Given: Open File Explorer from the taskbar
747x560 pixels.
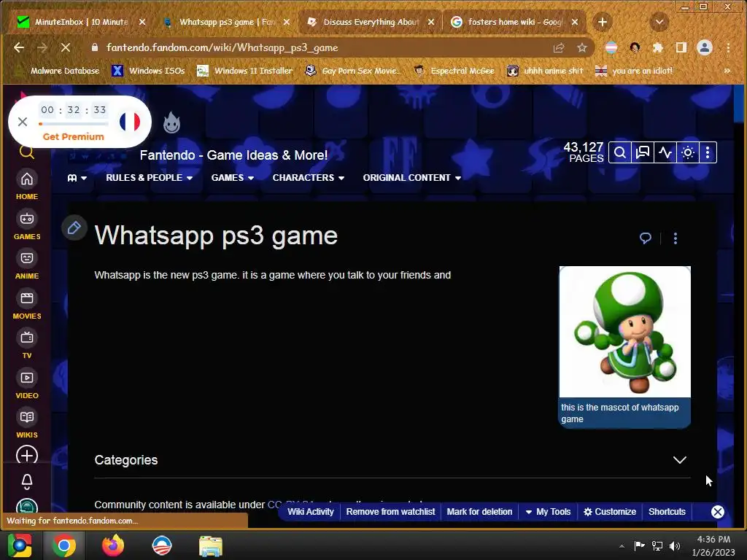Looking at the screenshot, I should click(x=210, y=545).
